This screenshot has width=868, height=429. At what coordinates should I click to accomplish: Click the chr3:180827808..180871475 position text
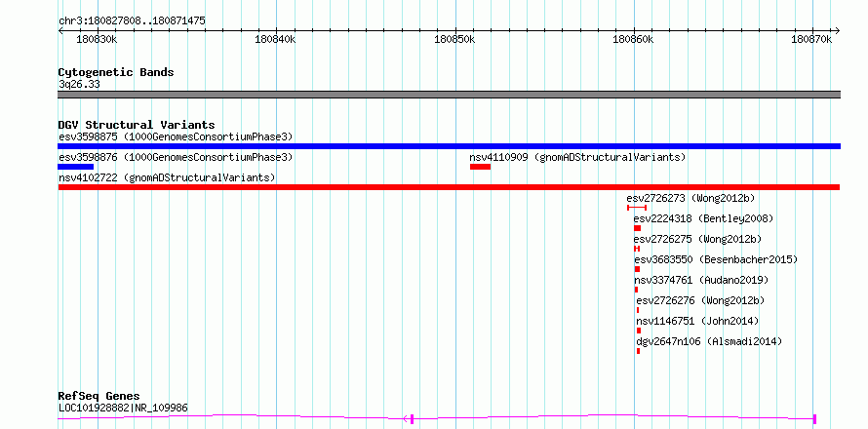[132, 21]
